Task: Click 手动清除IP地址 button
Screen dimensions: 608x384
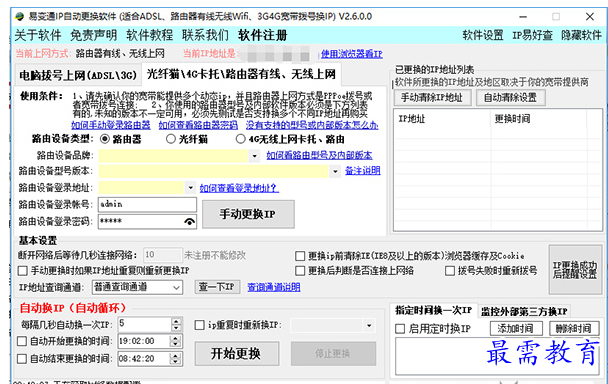Action: 433,97
